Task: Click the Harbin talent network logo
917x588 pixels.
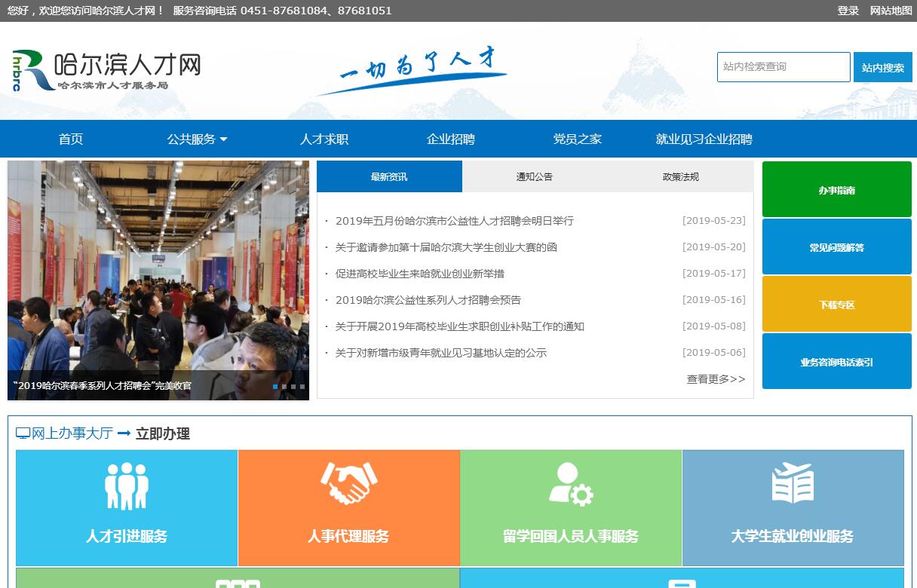Action: pyautogui.click(x=107, y=71)
